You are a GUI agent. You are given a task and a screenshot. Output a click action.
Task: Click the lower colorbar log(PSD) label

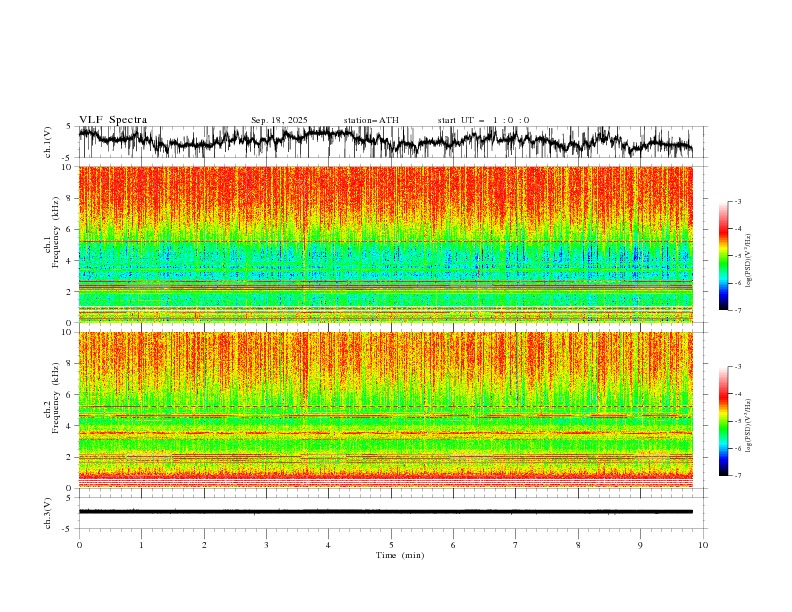tap(748, 426)
